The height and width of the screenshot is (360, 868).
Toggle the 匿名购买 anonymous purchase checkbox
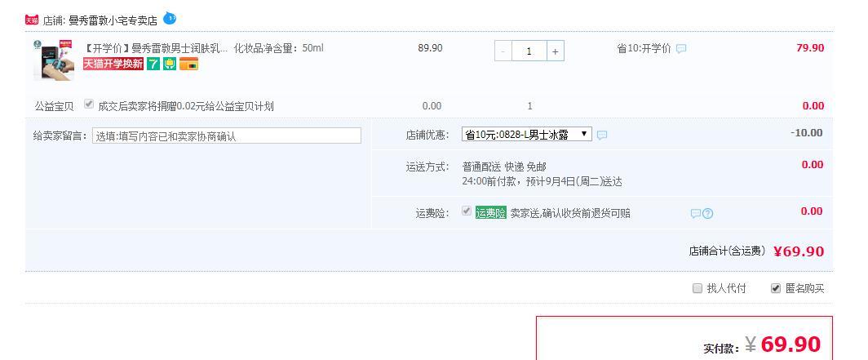(776, 288)
